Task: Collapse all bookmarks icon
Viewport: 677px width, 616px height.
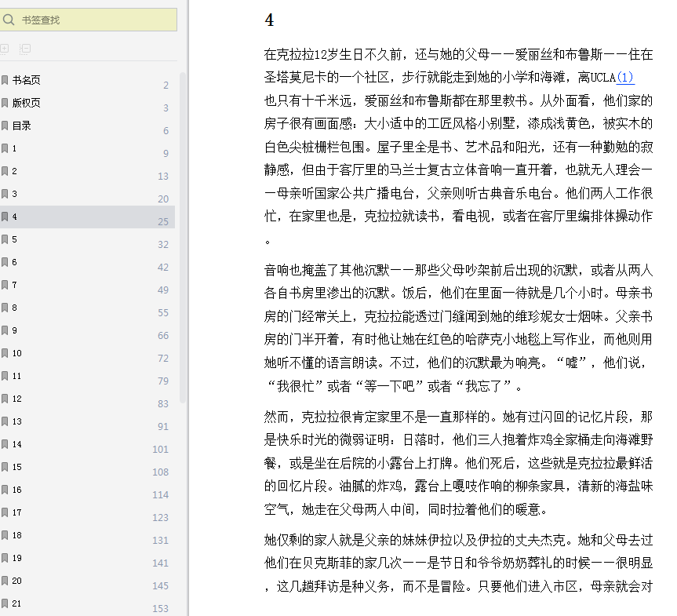Action: point(25,49)
